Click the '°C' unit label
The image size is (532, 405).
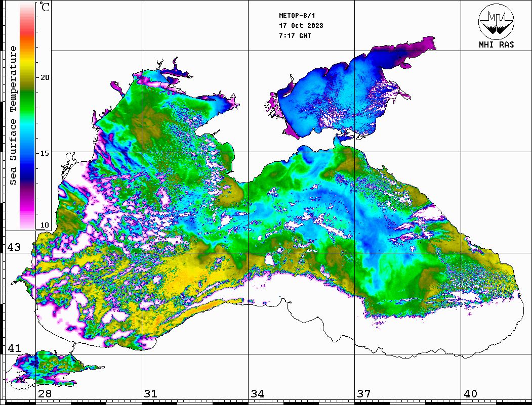[x=45, y=7]
